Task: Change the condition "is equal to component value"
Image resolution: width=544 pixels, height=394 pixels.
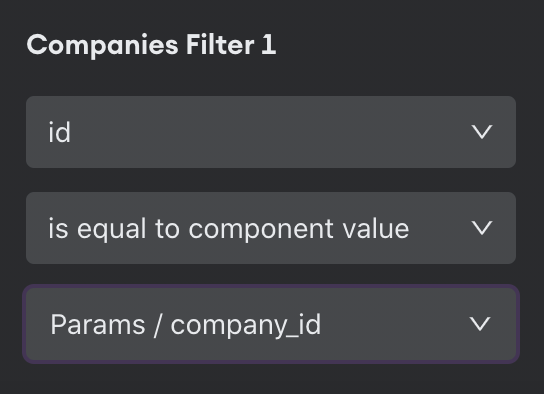Action: (271, 228)
